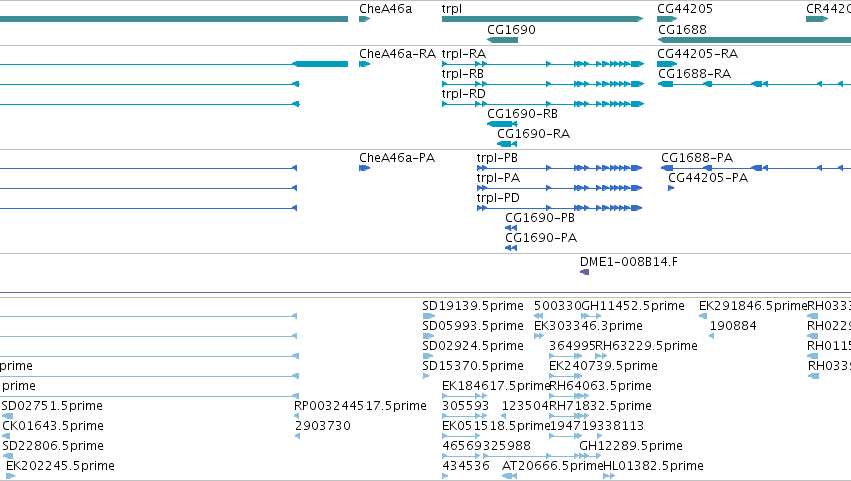851x481 pixels.
Task: Select the RP003244517.5prime label
Action: point(360,406)
